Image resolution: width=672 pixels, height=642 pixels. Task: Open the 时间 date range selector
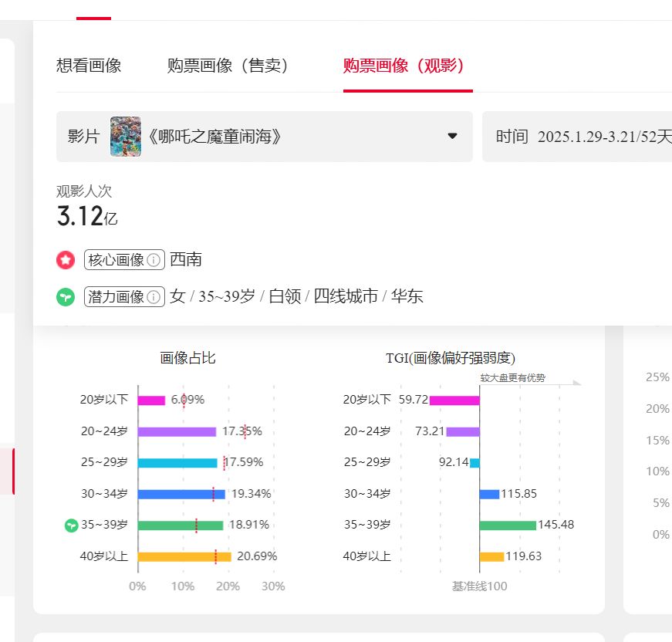pos(577,137)
